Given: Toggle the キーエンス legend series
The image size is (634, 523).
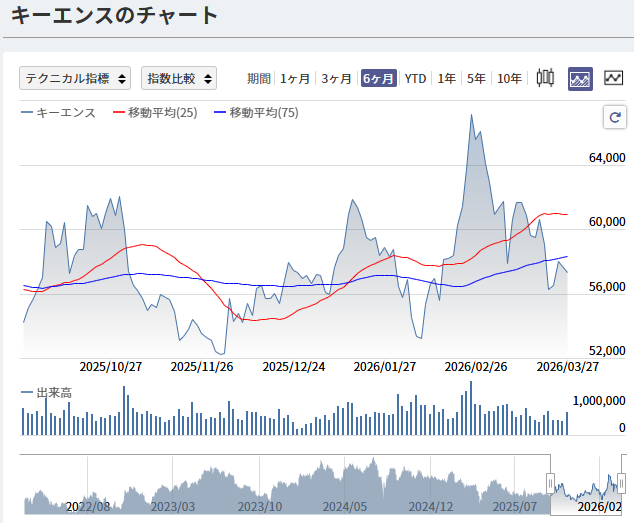Looking at the screenshot, I should (x=59, y=112).
